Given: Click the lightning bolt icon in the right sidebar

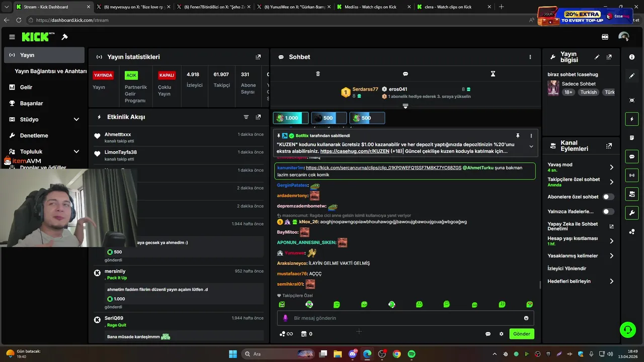Looking at the screenshot, I should 632,119.
